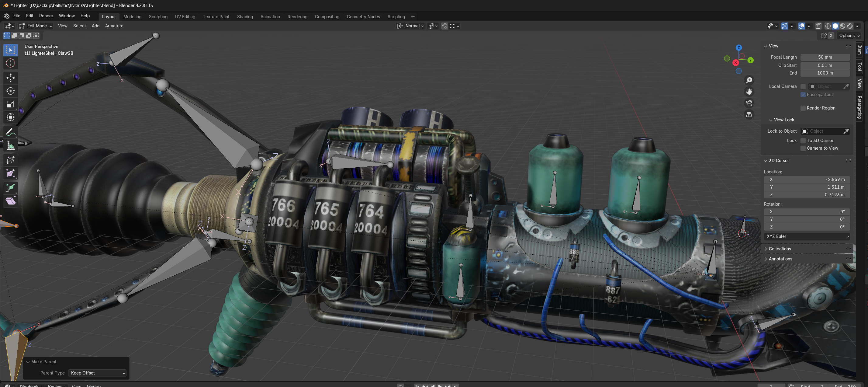The height and width of the screenshot is (387, 868).
Task: Toggle show gizmo button
Action: coord(784,26)
